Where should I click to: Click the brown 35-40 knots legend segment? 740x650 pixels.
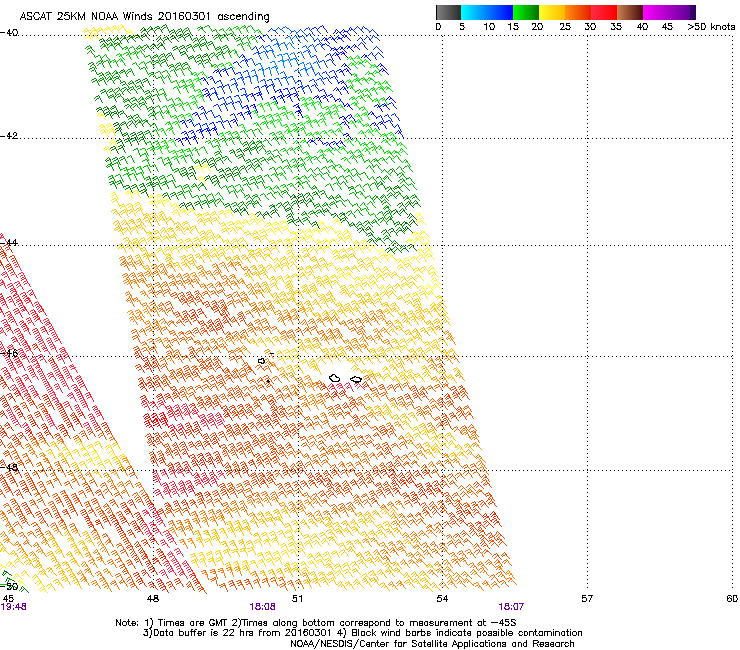click(630, 12)
